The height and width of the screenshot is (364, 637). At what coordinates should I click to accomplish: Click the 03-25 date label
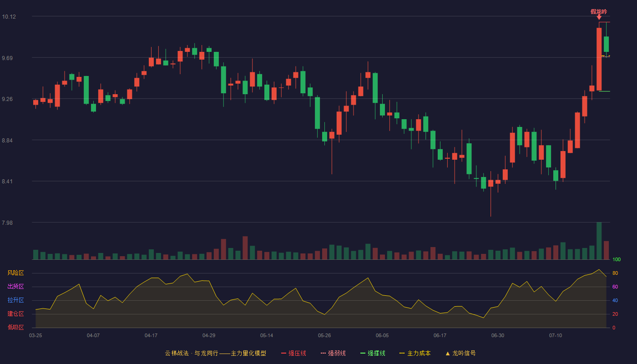coord(35,335)
